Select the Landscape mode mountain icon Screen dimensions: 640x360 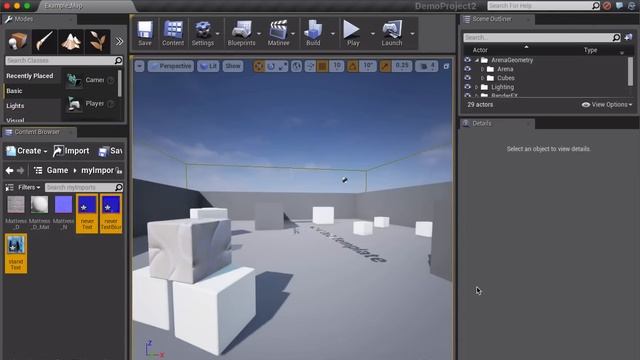[x=71, y=42]
